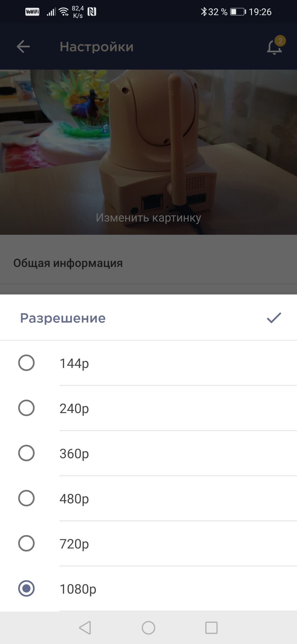The image size is (297, 644).
Task: Tap the 720p resolution label
Action: click(x=74, y=544)
